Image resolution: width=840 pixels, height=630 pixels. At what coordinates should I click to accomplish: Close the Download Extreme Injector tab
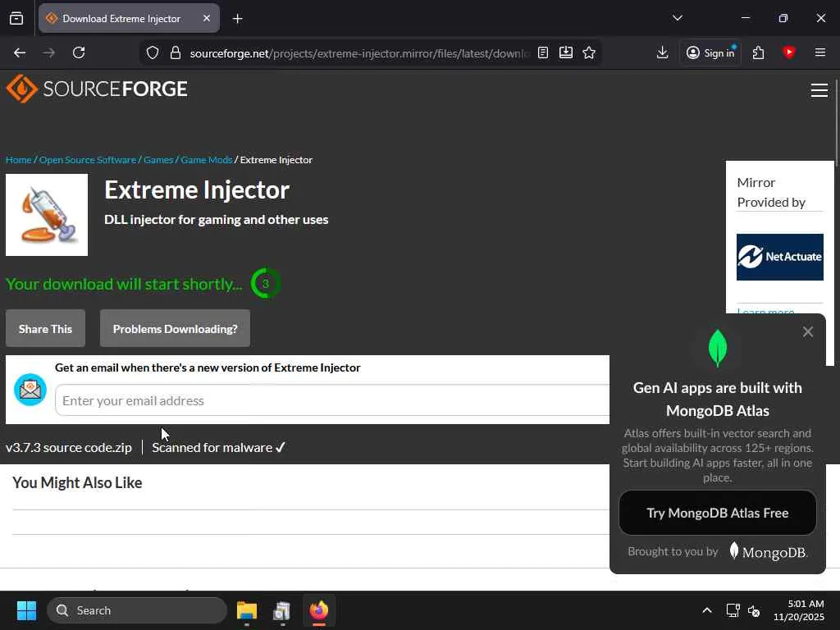(x=206, y=18)
